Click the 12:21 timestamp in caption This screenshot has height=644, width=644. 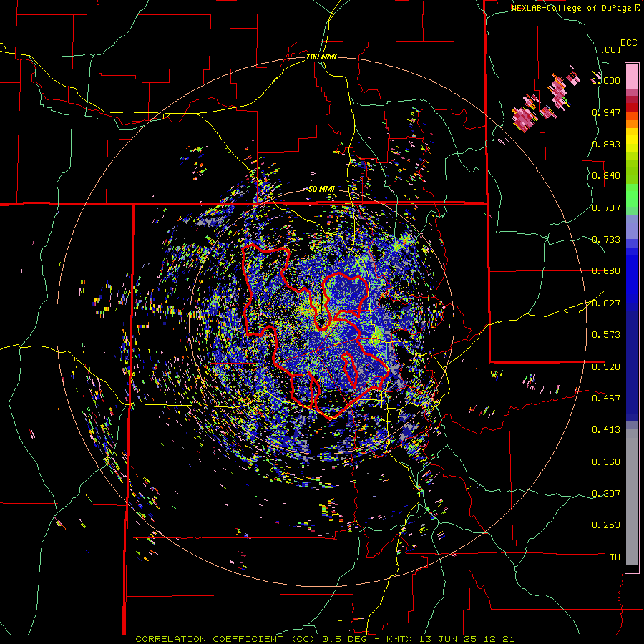click(500, 639)
